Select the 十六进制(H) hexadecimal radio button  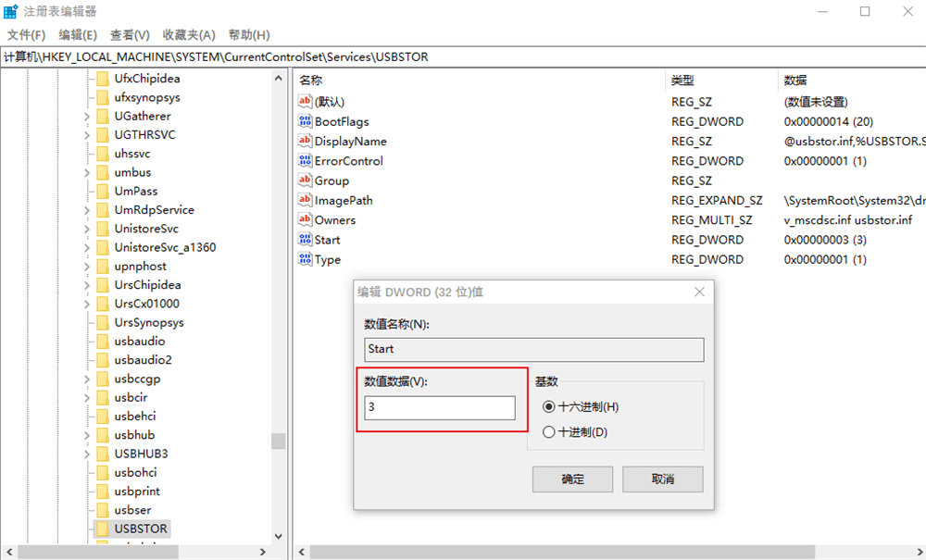click(549, 406)
